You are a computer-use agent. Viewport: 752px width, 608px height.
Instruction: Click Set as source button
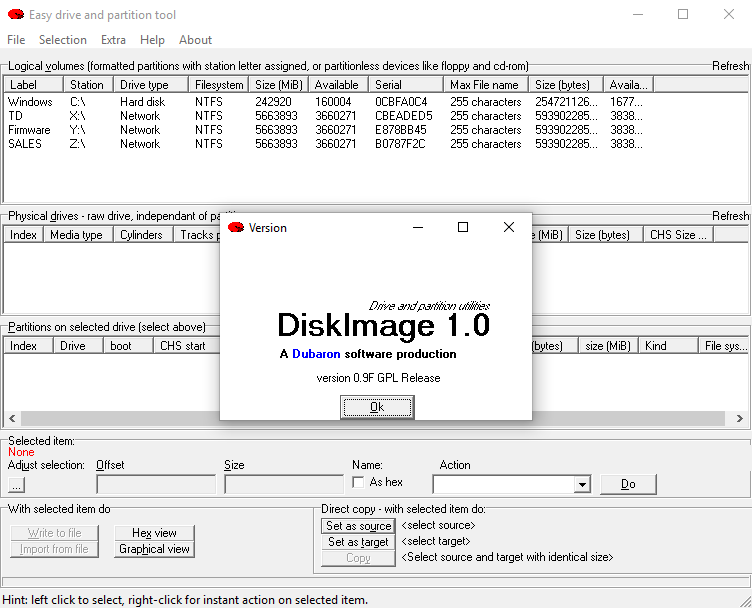[358, 526]
